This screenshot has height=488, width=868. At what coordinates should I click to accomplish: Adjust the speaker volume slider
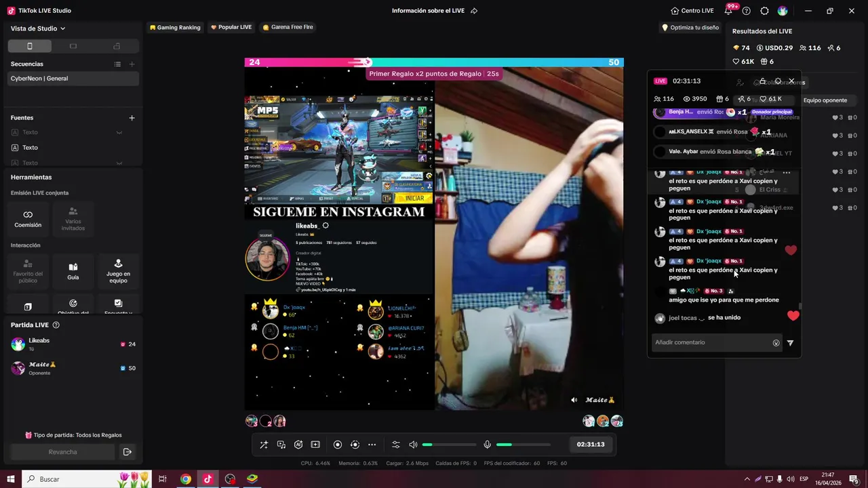[449, 445]
